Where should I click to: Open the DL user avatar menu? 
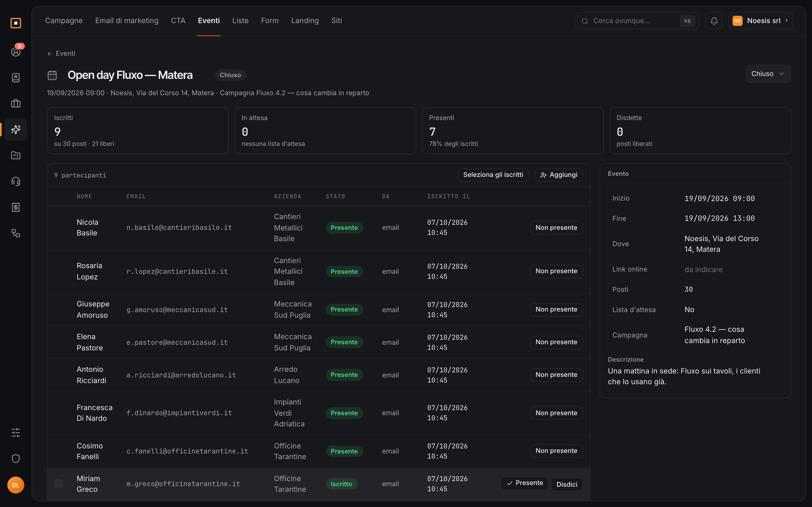click(x=16, y=485)
